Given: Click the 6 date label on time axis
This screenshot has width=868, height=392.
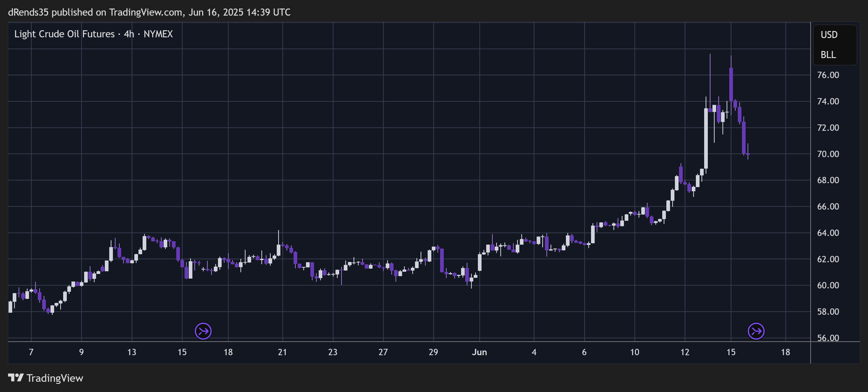Looking at the screenshot, I should 584,352.
